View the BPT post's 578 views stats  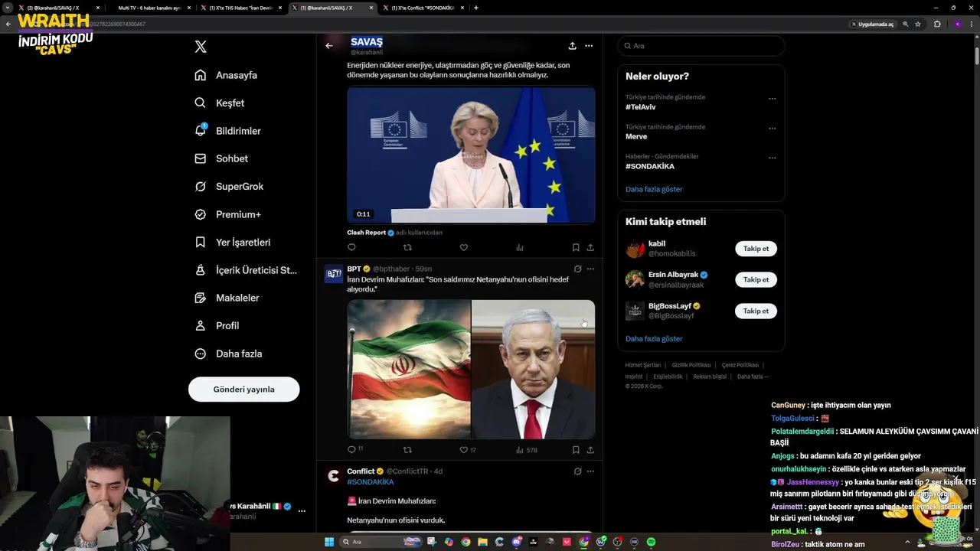(527, 450)
